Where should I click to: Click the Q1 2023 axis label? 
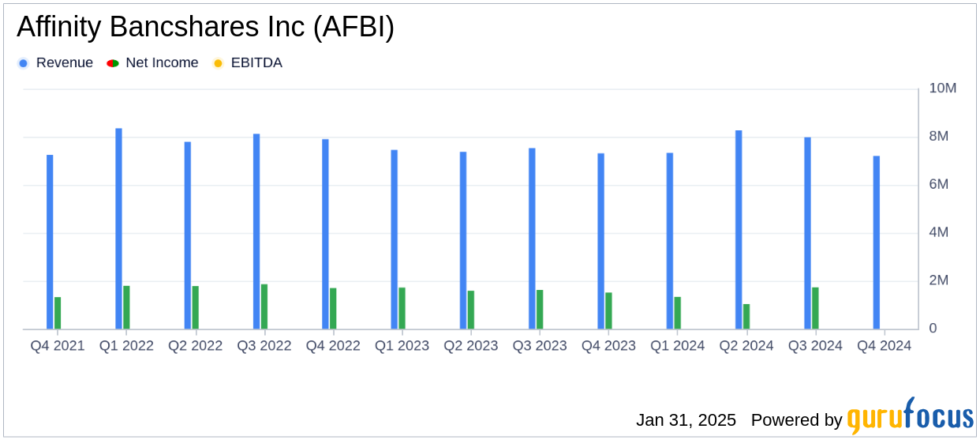tap(402, 346)
